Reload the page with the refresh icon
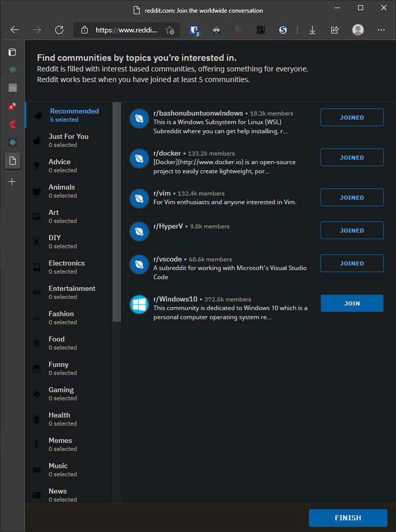 coord(59,30)
